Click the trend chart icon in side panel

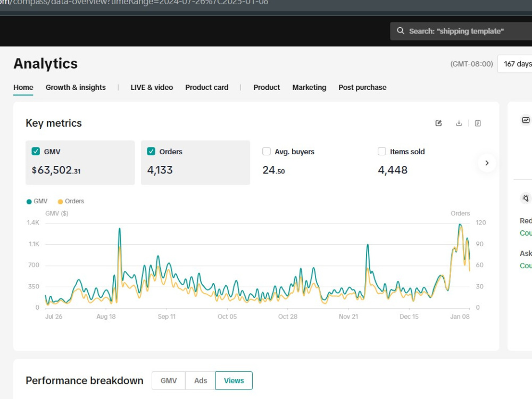[526, 120]
